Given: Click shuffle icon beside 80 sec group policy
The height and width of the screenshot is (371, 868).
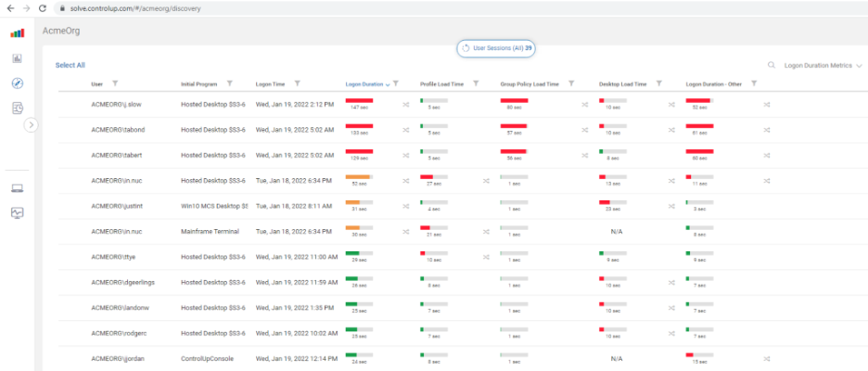Looking at the screenshot, I should (x=584, y=104).
